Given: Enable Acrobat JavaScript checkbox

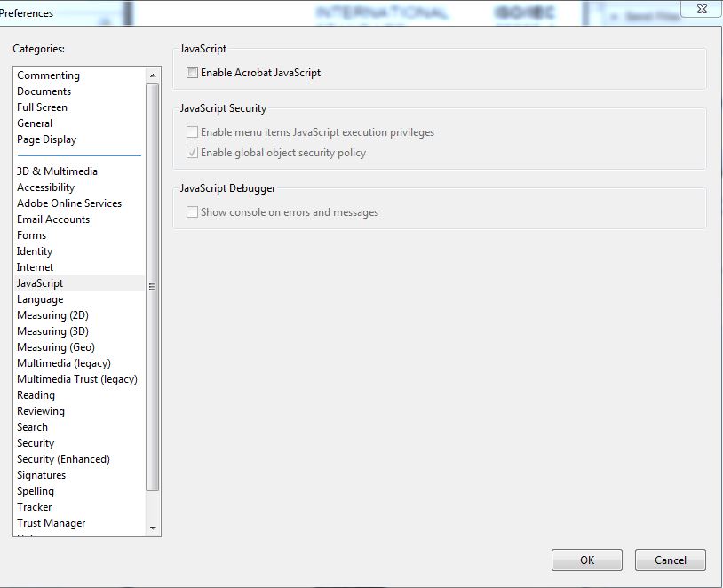Looking at the screenshot, I should point(192,73).
